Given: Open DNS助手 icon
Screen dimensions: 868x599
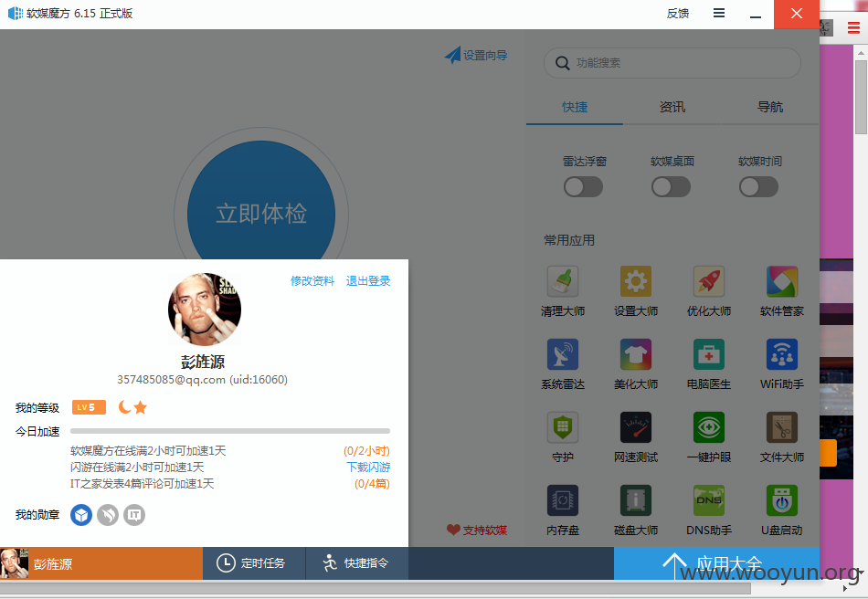Looking at the screenshot, I should 709,500.
